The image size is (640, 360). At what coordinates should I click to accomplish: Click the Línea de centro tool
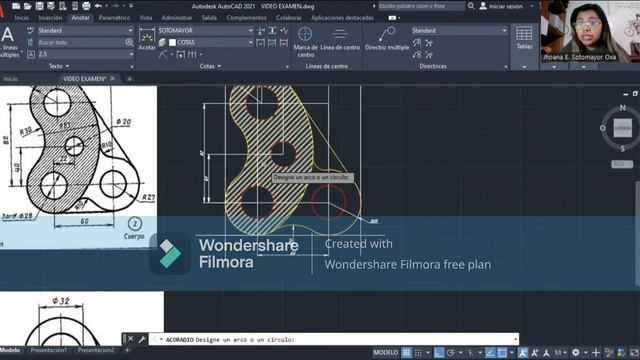[340, 39]
